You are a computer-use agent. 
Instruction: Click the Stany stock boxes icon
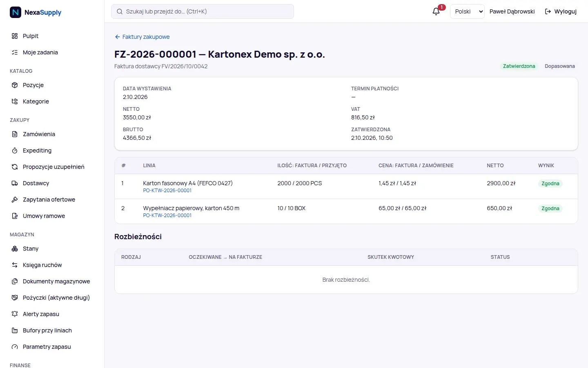15,249
